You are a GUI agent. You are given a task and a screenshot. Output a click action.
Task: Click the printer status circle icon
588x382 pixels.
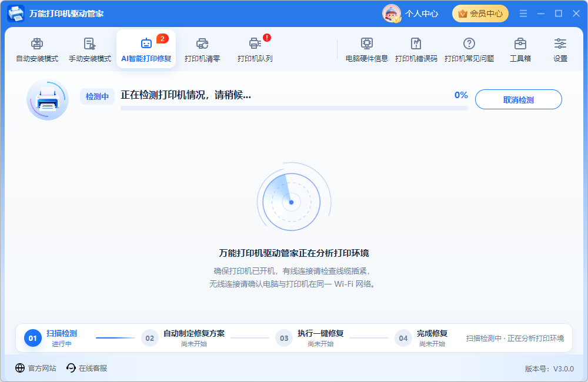[48, 99]
